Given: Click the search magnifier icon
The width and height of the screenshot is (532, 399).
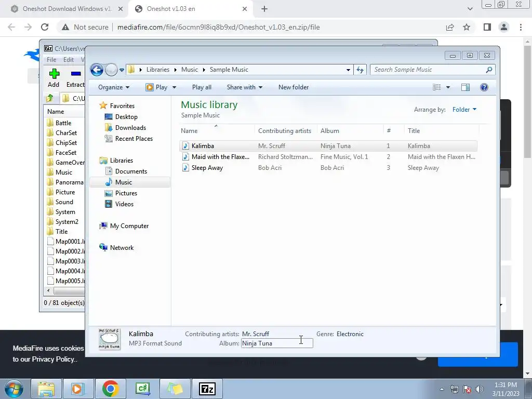Looking at the screenshot, I should (489, 70).
